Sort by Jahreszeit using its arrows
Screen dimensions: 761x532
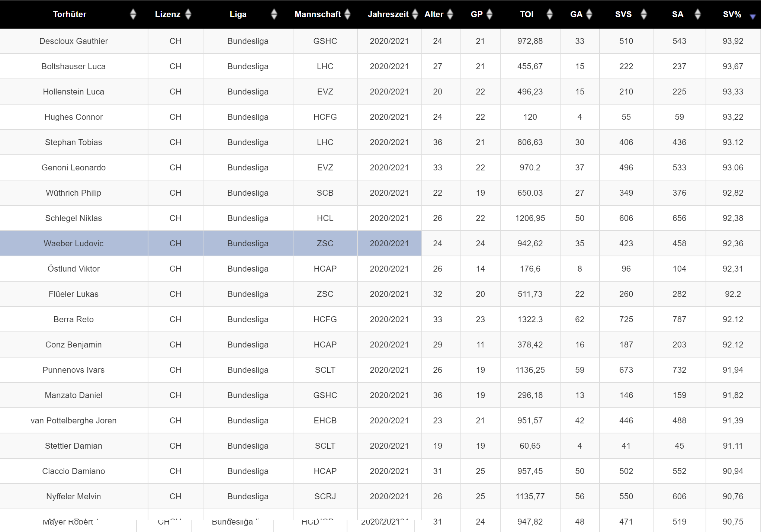pos(415,15)
